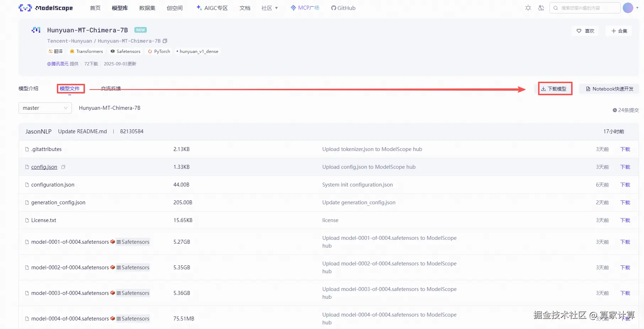Open the Update README.md commit
The width and height of the screenshot is (644, 329).
click(x=82, y=131)
